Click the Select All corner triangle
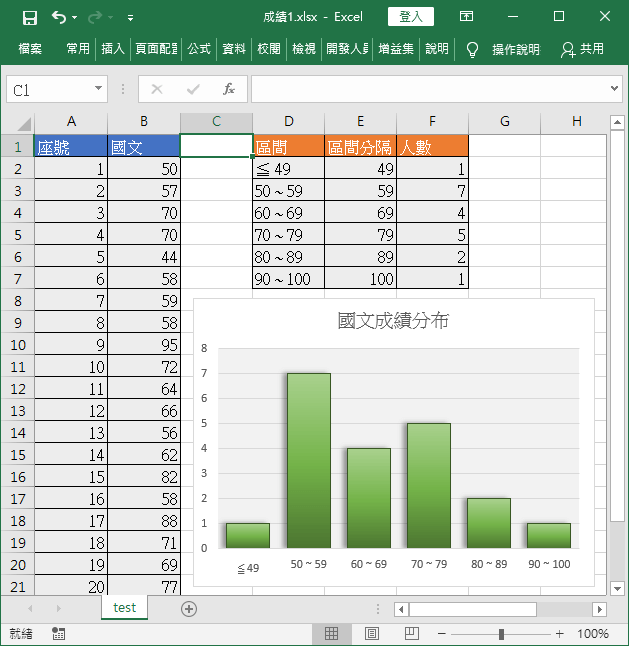Image resolution: width=629 pixels, height=646 pixels. point(24,124)
